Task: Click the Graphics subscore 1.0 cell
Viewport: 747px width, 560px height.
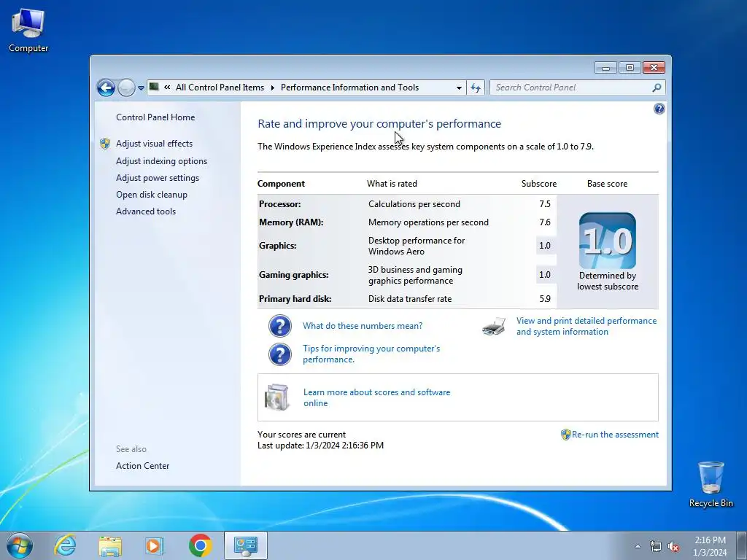Action: click(544, 246)
